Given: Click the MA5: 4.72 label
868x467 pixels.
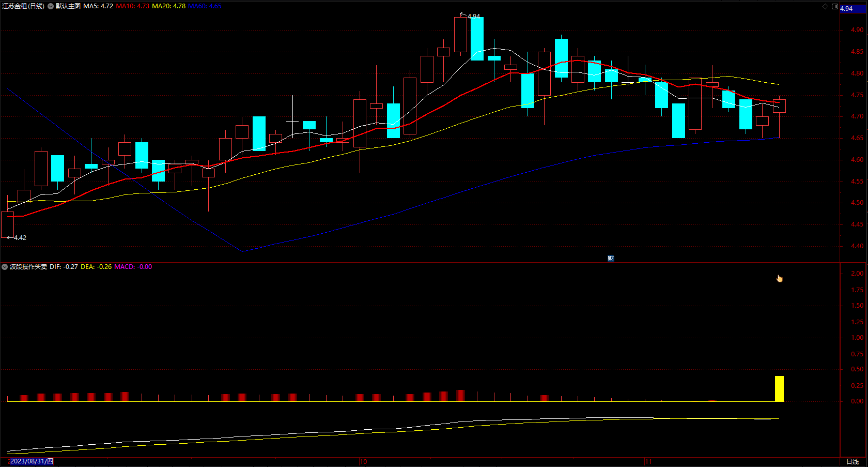Looking at the screenshot, I should [98, 6].
